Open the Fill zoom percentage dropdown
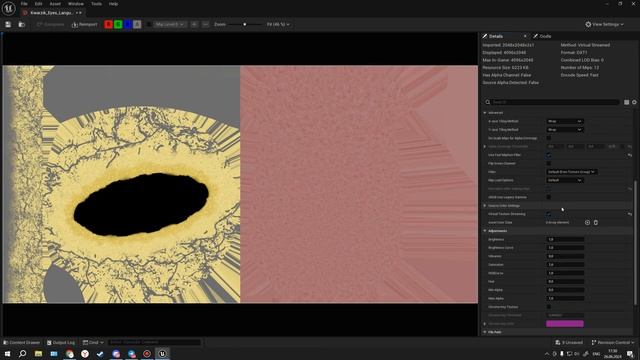This screenshot has width=640, height=360. click(278, 24)
